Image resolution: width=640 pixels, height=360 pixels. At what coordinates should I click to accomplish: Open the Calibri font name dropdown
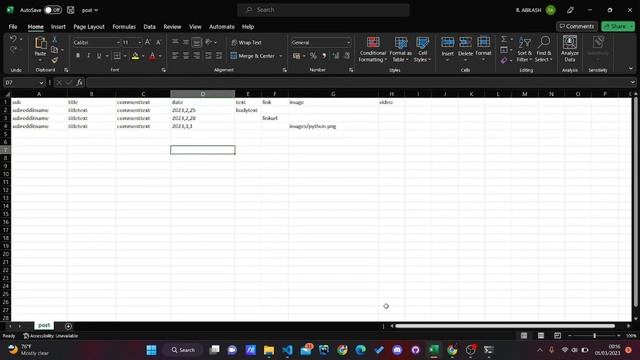[x=118, y=42]
